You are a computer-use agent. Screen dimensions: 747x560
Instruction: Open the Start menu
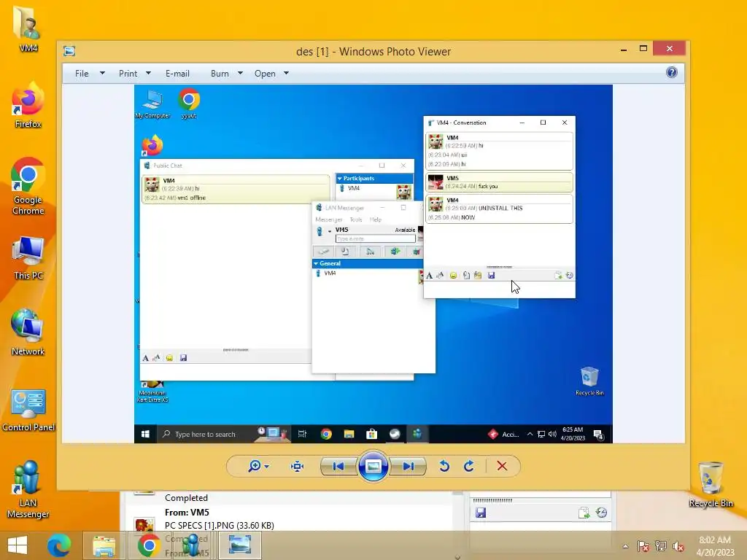pyautogui.click(x=18, y=545)
